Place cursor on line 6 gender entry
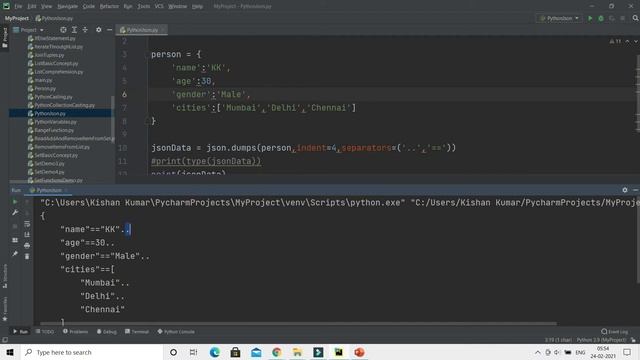Screen dimensions: 640x360 (x=211, y=94)
